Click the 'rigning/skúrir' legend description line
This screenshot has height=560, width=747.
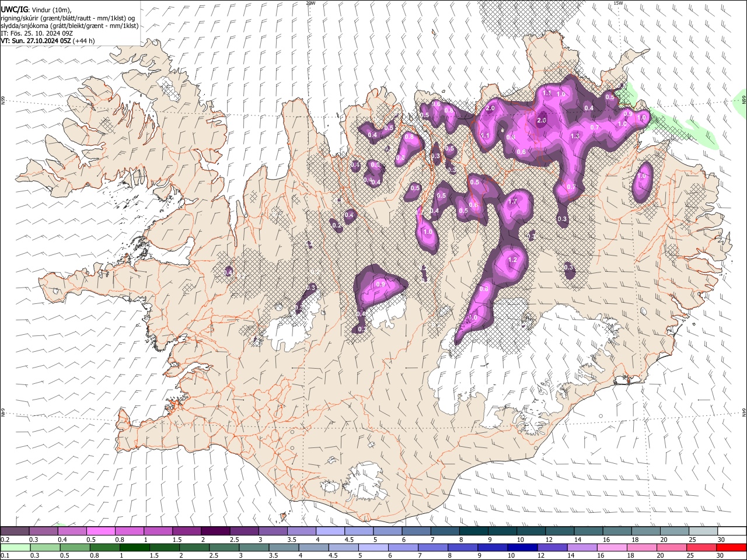(68, 18)
